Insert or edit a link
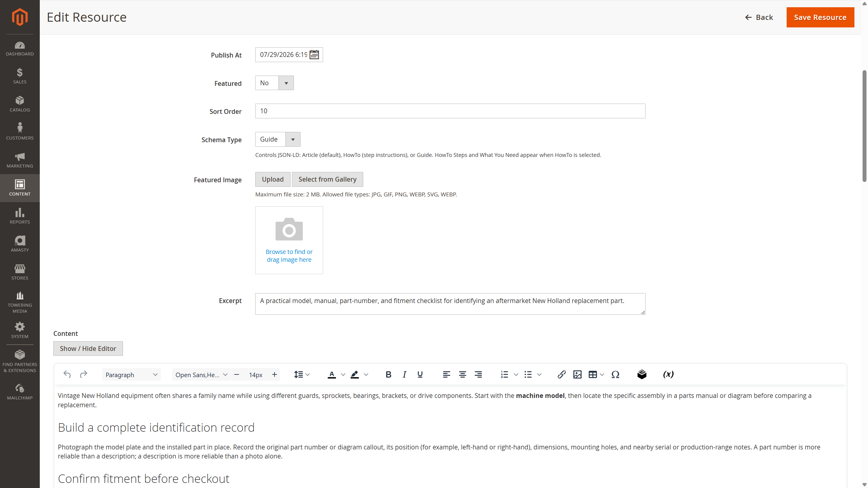 point(561,374)
